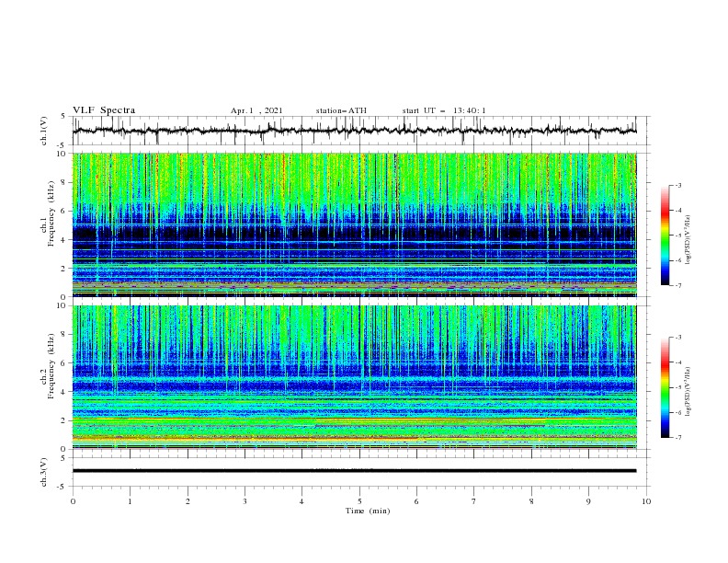
Task: Click the ch.1 "log(PSD)(V²/Hz)" colorbar label
Action: coord(688,240)
